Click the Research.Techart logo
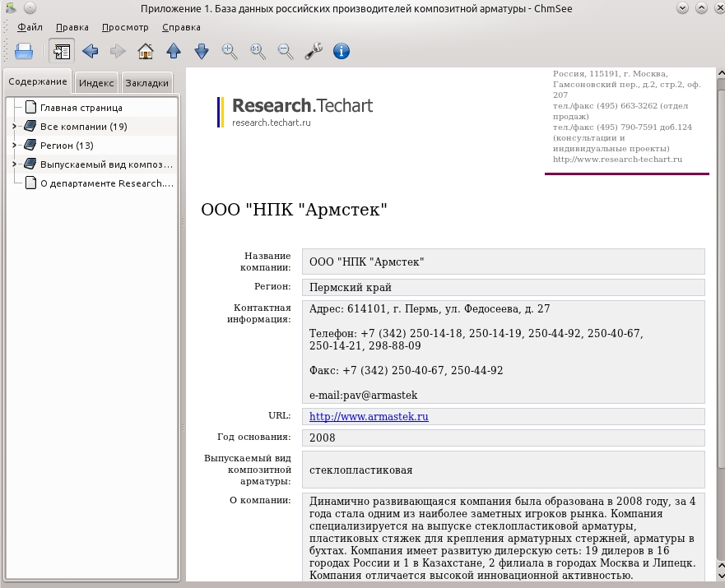The width and height of the screenshot is (725, 588). 295,111
